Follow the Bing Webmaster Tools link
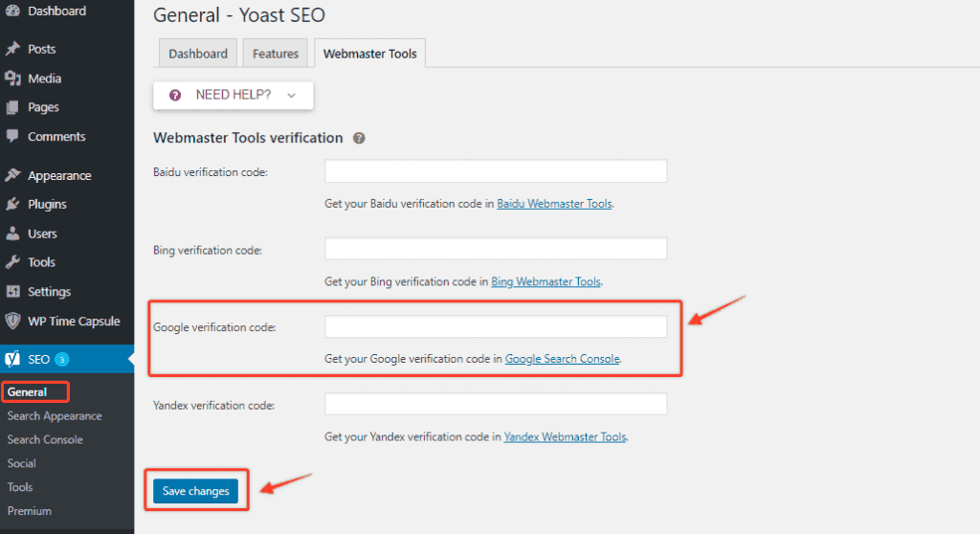Image resolution: width=980 pixels, height=534 pixels. (x=546, y=281)
